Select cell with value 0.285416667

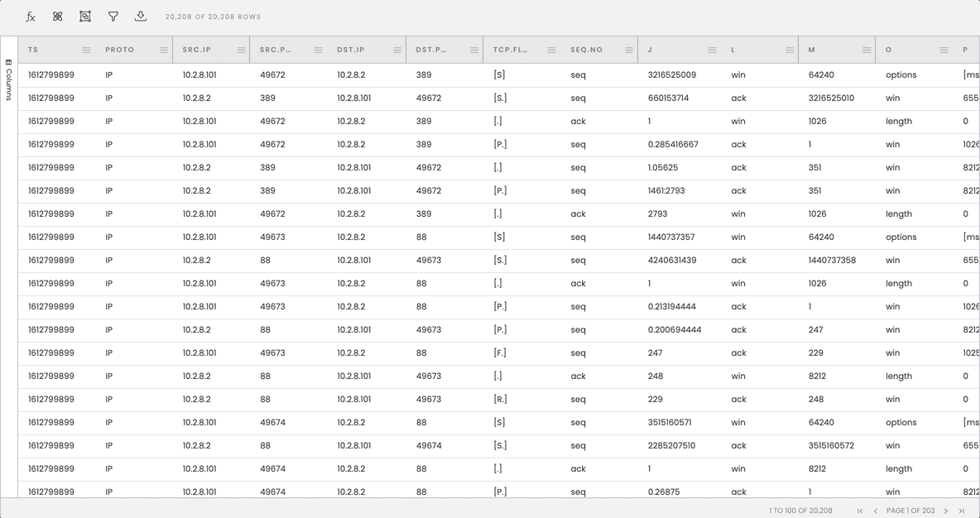(673, 144)
